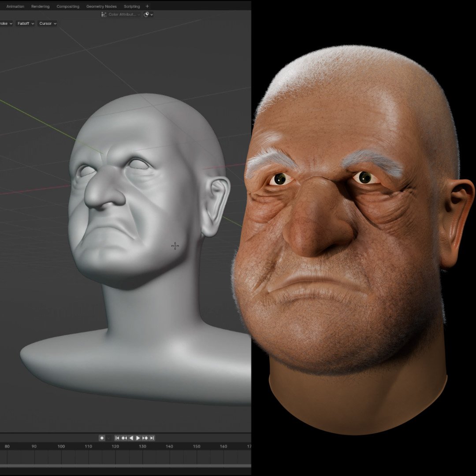Image resolution: width=476 pixels, height=476 pixels.
Task: Play the animation in reverse
Action: click(x=131, y=438)
